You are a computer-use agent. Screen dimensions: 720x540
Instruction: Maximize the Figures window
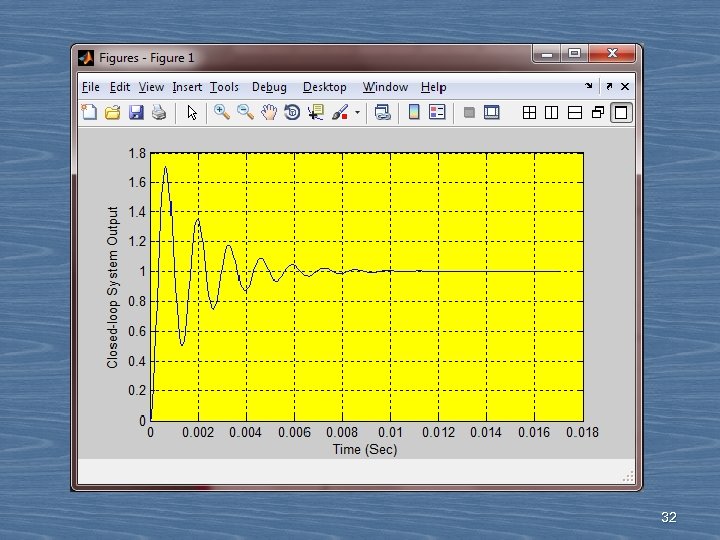click(x=574, y=54)
